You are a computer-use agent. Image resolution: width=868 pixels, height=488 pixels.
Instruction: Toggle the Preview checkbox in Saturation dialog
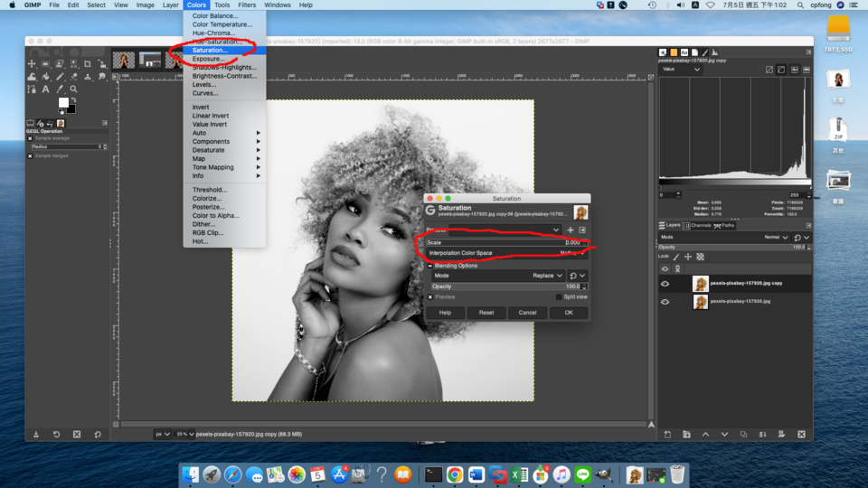(x=430, y=296)
